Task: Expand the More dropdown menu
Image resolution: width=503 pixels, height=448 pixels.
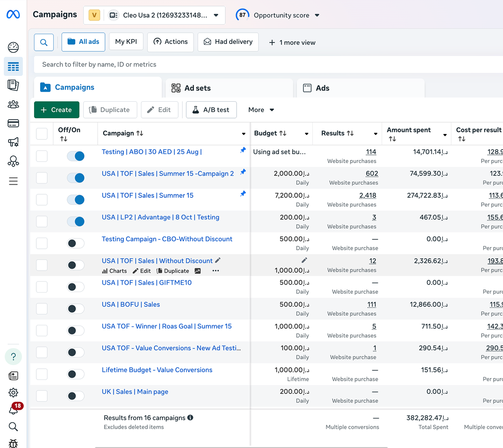Action: 261,110
